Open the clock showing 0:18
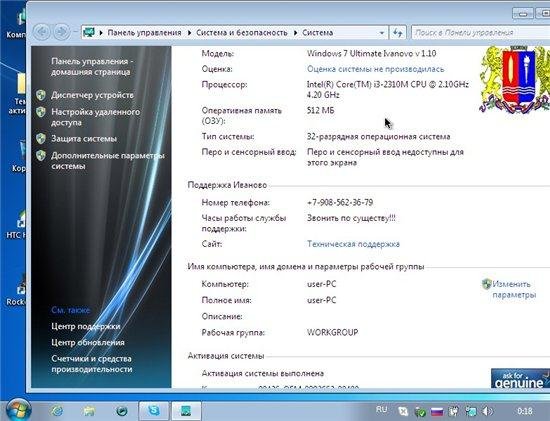The height and width of the screenshot is (421, 550). pyautogui.click(x=525, y=411)
